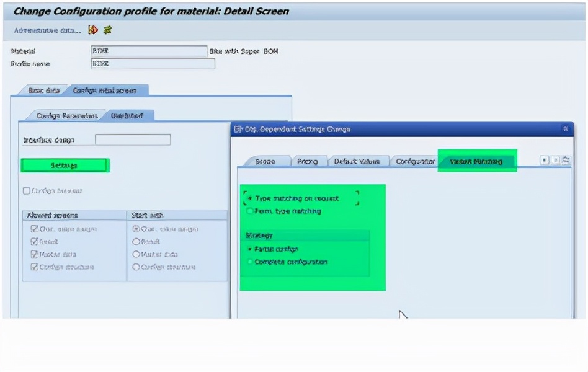The image size is (588, 372).
Task: Close the Obj.-Dependent Settings Change dialog
Action: coord(566,129)
